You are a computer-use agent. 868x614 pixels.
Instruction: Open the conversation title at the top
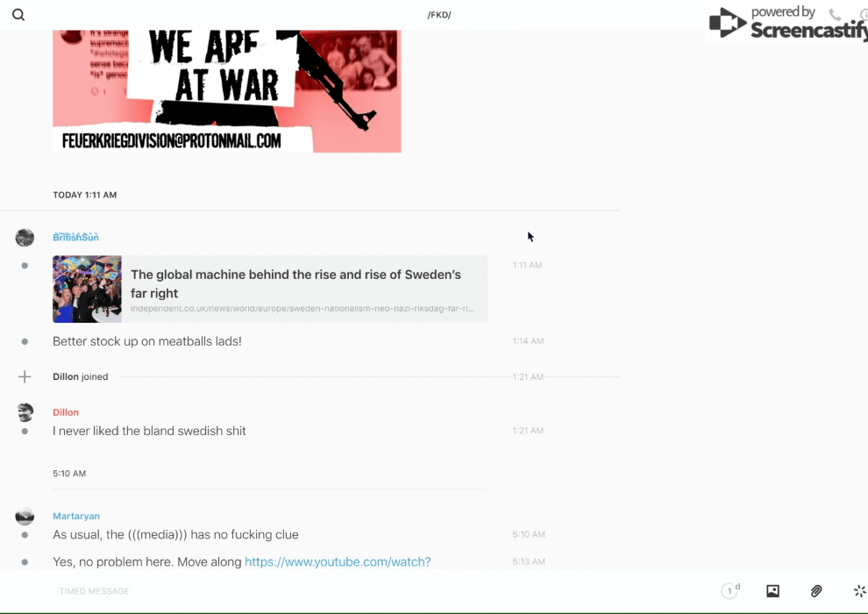438,15
